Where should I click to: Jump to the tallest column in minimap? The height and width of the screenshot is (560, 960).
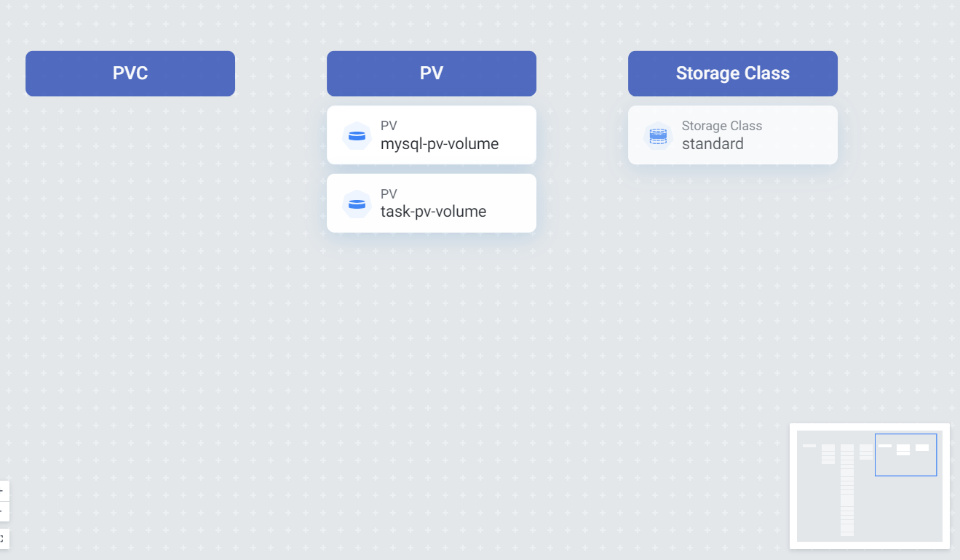click(847, 489)
